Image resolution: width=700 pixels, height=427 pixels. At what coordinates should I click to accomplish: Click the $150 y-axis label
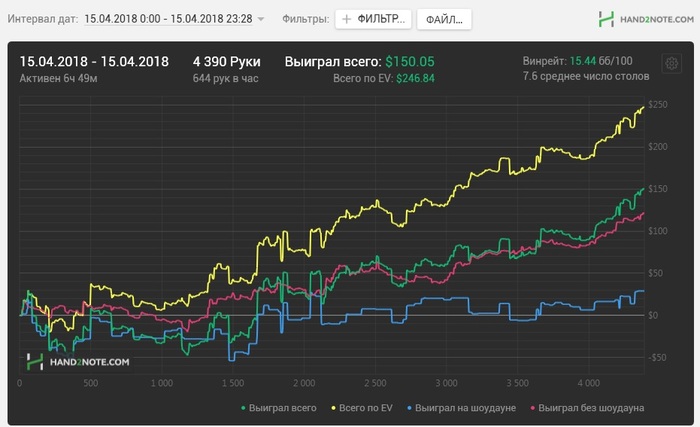point(658,188)
